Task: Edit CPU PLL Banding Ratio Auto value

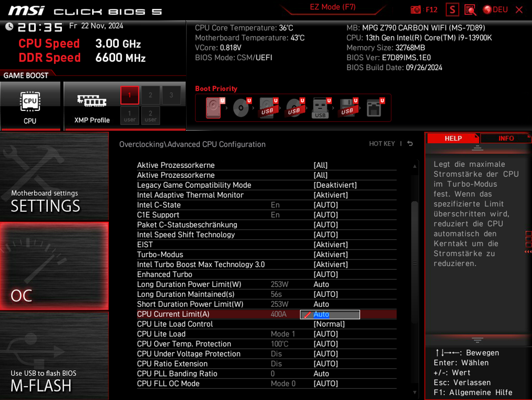Action: [x=321, y=374]
